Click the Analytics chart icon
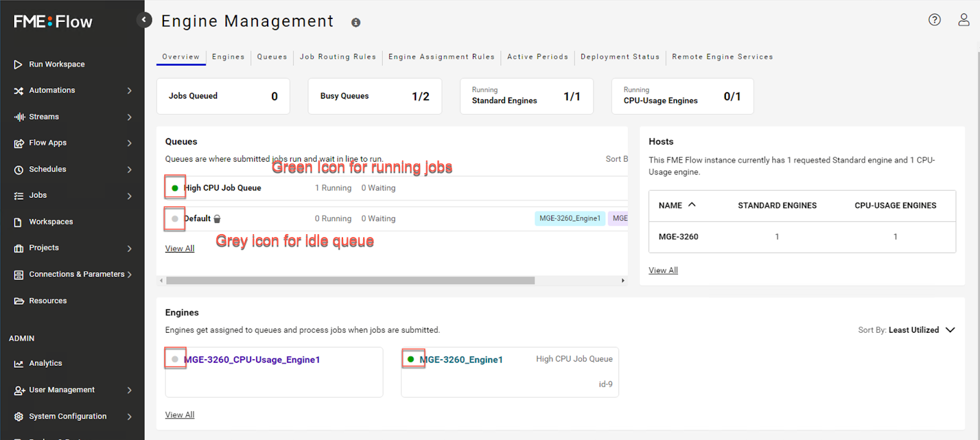 [18, 364]
